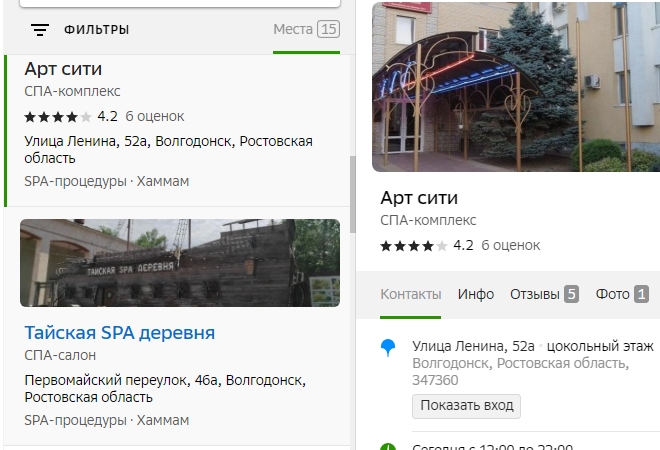Click СПА-комплекс category under details title

428,220
